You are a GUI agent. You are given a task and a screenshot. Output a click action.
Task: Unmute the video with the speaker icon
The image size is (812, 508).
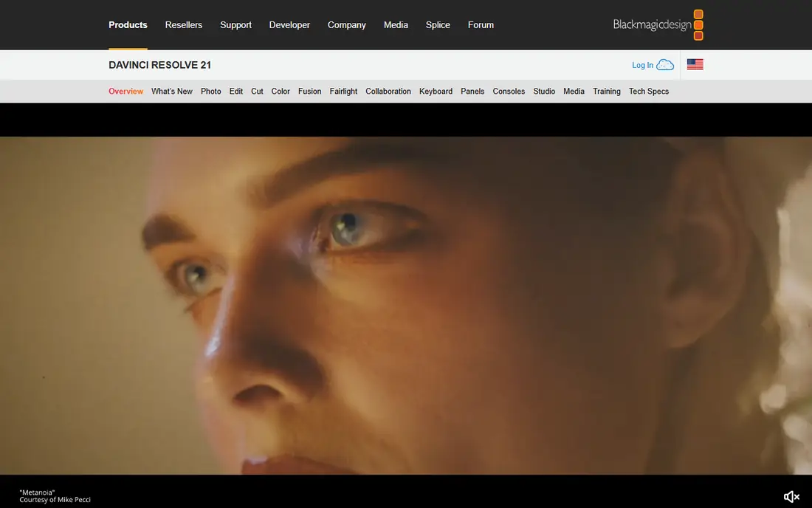point(791,497)
